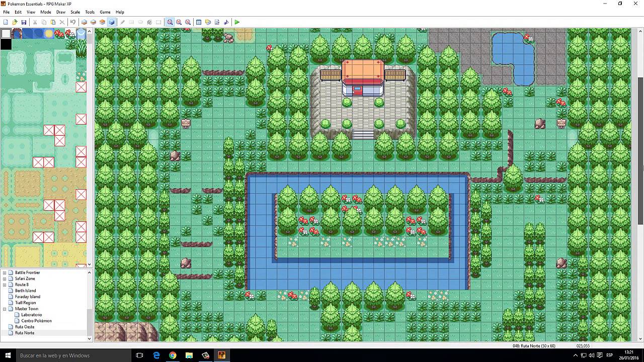Select map Layer 3 icon
This screenshot has width=644, height=362.
point(102,22)
